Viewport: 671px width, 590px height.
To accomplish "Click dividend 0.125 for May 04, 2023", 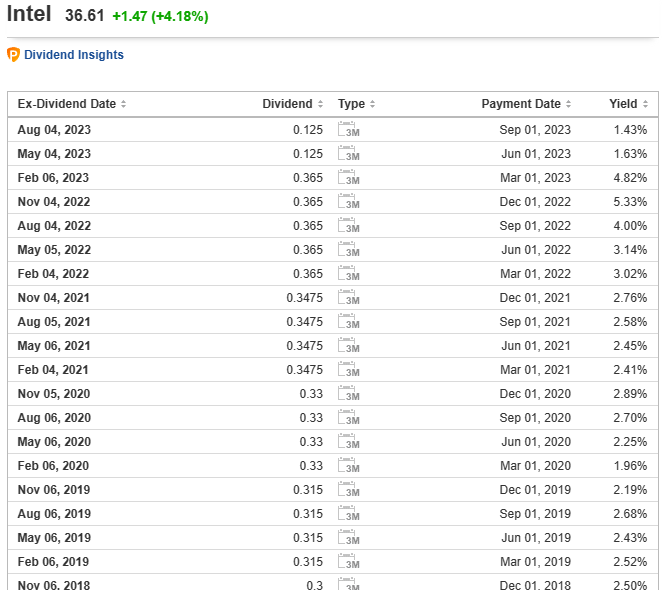I will 308,154.
